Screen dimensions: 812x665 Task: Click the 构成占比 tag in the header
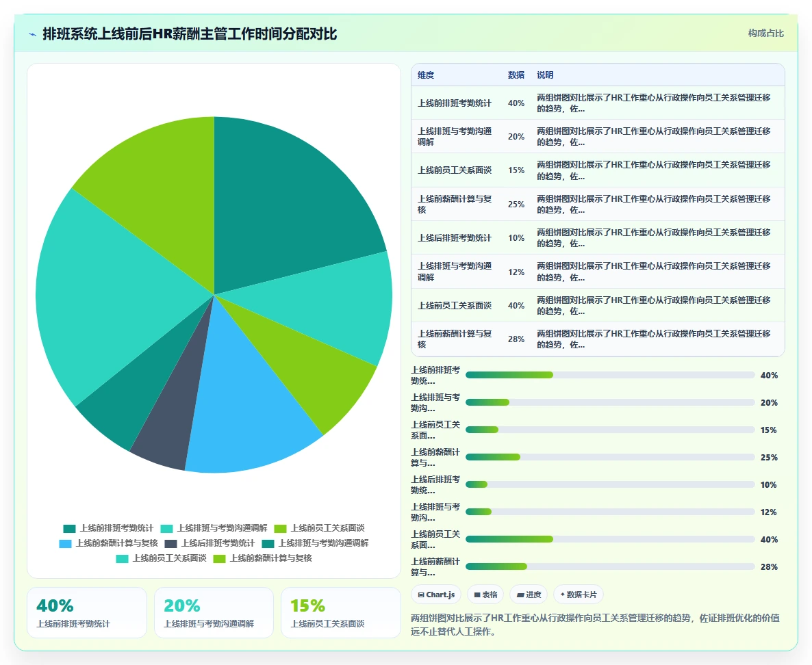[x=765, y=33]
